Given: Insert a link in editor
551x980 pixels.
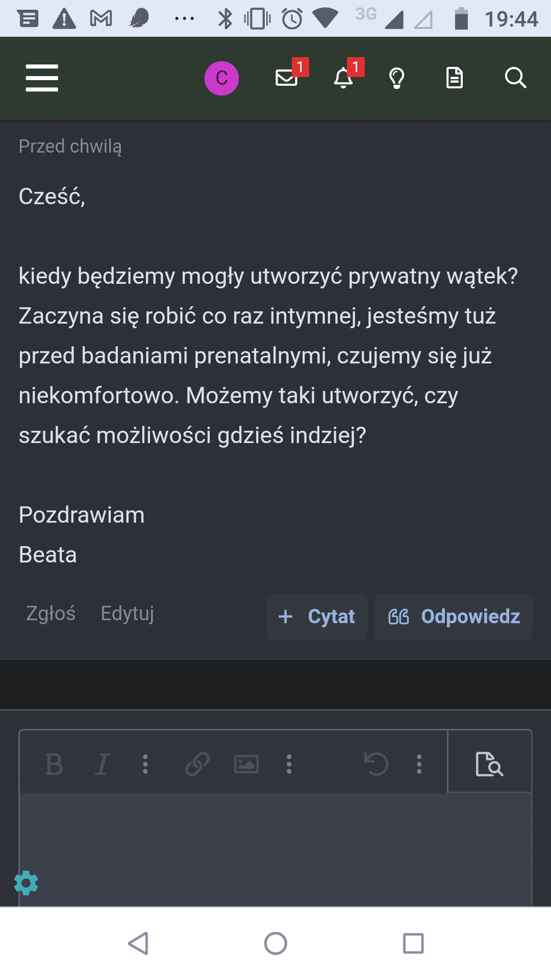Looking at the screenshot, I should click(x=197, y=765).
